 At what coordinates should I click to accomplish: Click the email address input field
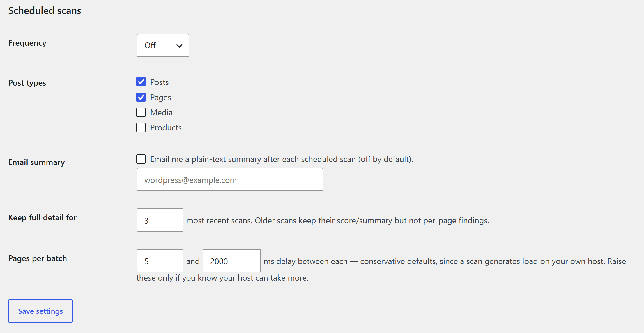coord(230,179)
